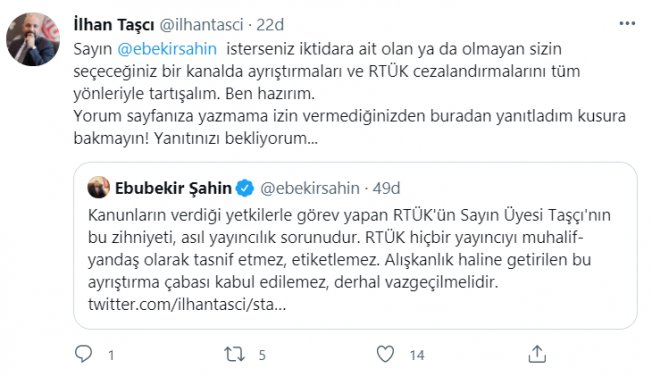
Task: Click the @ebekirsahin mention in tweet text
Action: pyautogui.click(x=167, y=49)
